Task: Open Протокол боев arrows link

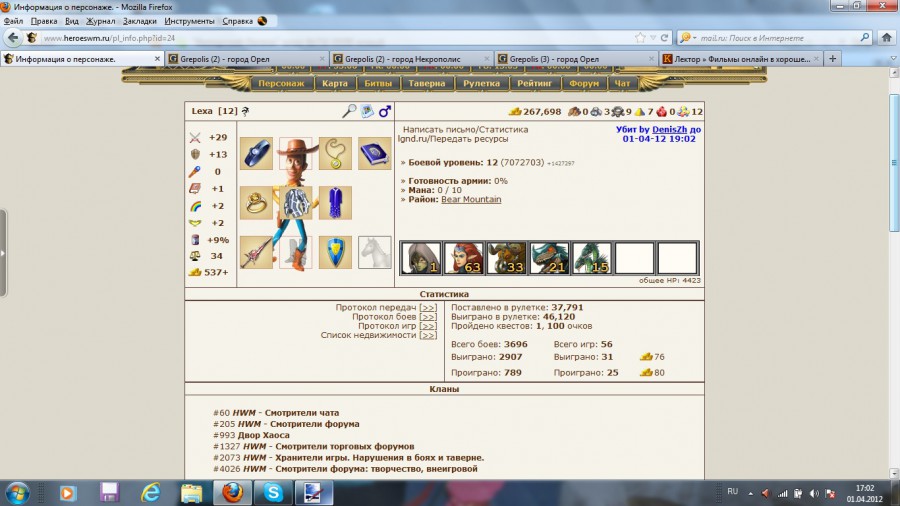Action: (428, 317)
